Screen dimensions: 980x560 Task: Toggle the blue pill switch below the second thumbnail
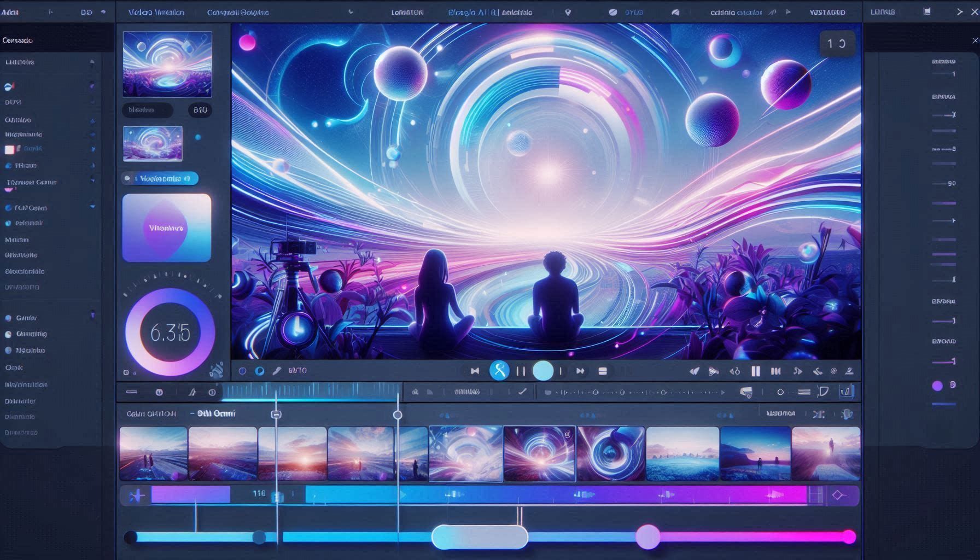160,178
